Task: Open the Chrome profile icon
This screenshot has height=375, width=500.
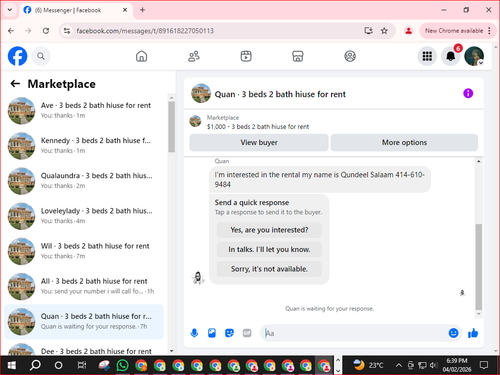Action: coord(408,31)
